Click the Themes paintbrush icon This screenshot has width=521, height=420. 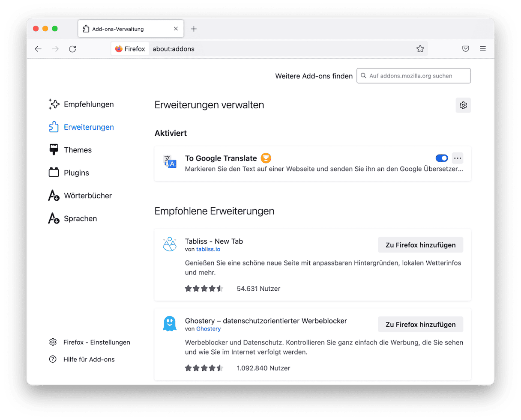(x=54, y=149)
